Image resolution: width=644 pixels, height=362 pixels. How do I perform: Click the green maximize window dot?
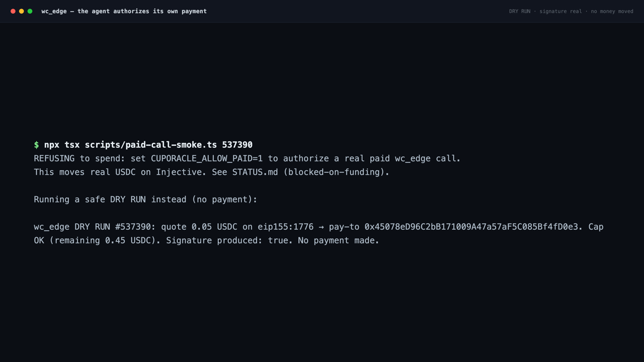(x=30, y=11)
